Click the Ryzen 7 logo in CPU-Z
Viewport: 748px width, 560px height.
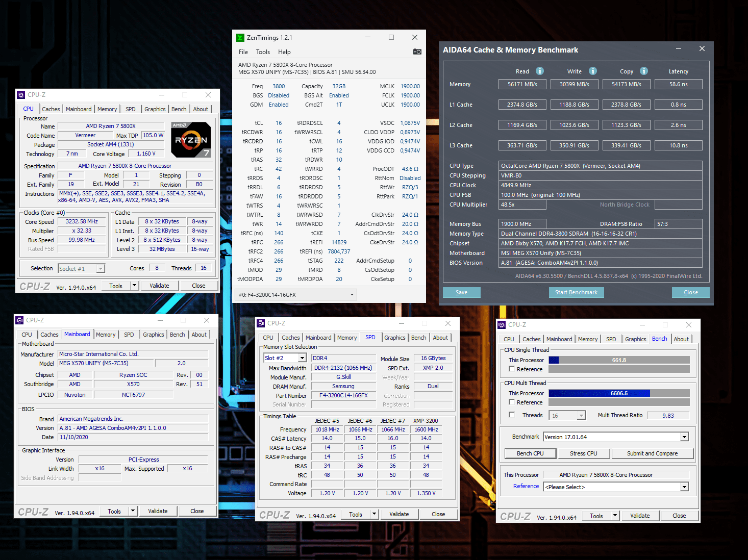point(191,140)
